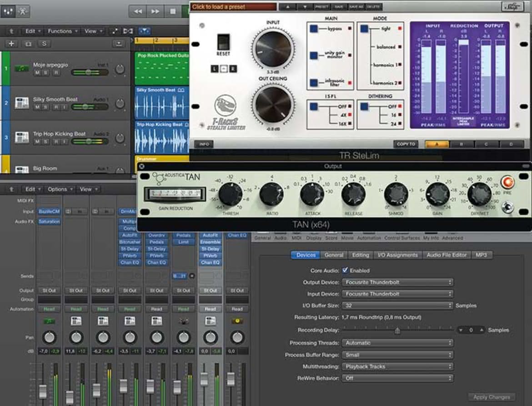532x406 pixels.
Task: Toggle the infrasonic filter button
Action: pyautogui.click(x=313, y=82)
